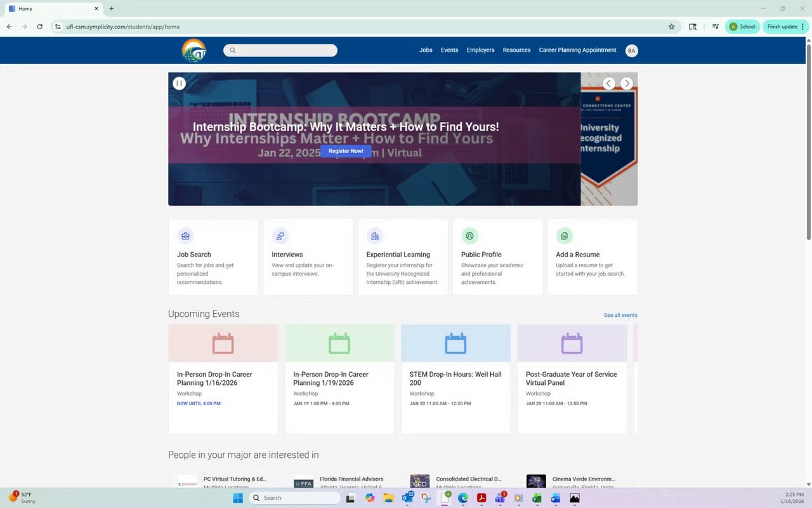Click the See all events link
812x508 pixels.
(620, 316)
